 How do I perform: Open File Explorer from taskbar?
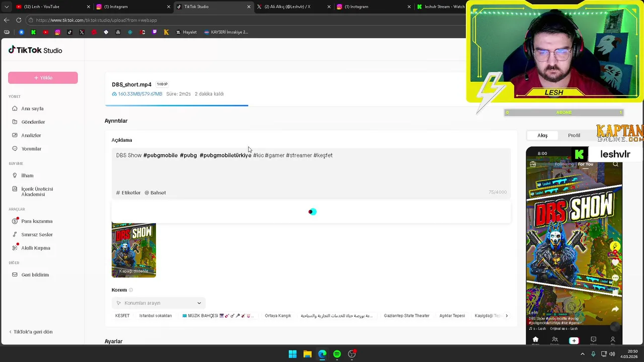pos(307,354)
